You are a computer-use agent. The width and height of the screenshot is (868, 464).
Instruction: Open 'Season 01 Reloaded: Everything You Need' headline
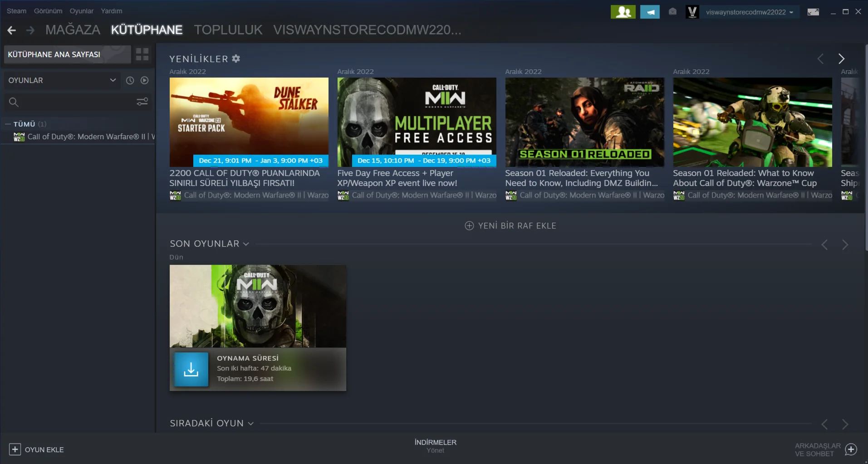point(582,178)
